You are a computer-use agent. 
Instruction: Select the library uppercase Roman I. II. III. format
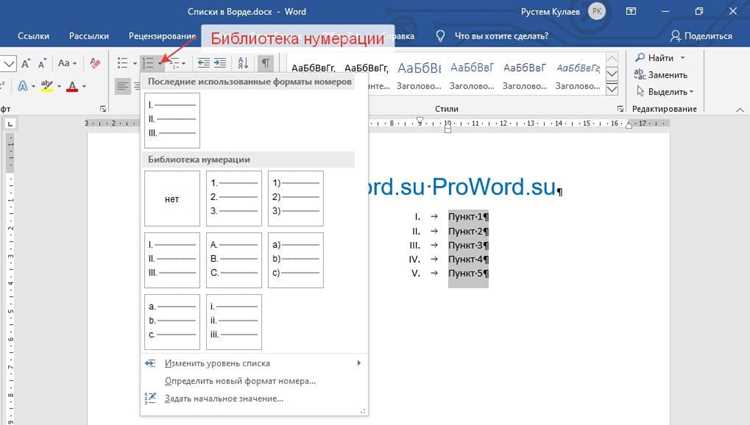[172, 260]
